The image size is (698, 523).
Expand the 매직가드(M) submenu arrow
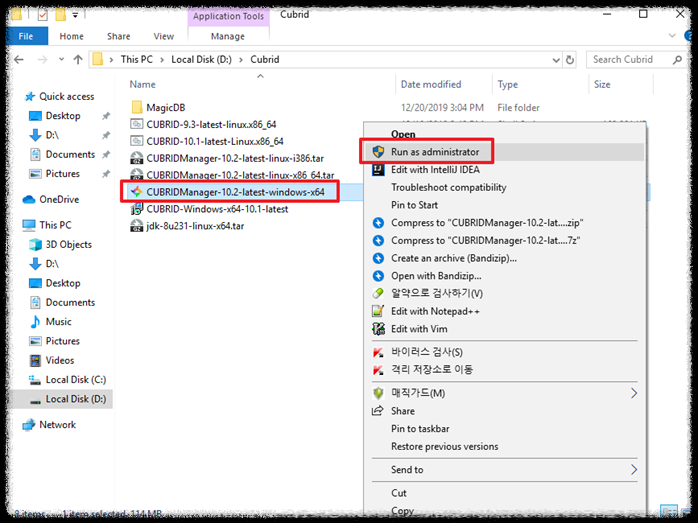(x=634, y=393)
